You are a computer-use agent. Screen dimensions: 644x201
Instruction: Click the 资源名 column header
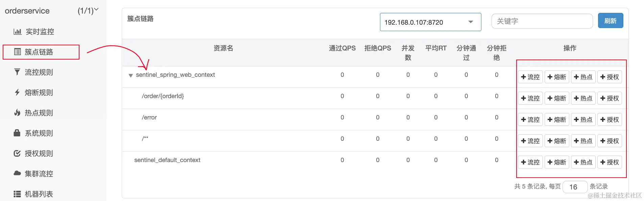point(223,48)
